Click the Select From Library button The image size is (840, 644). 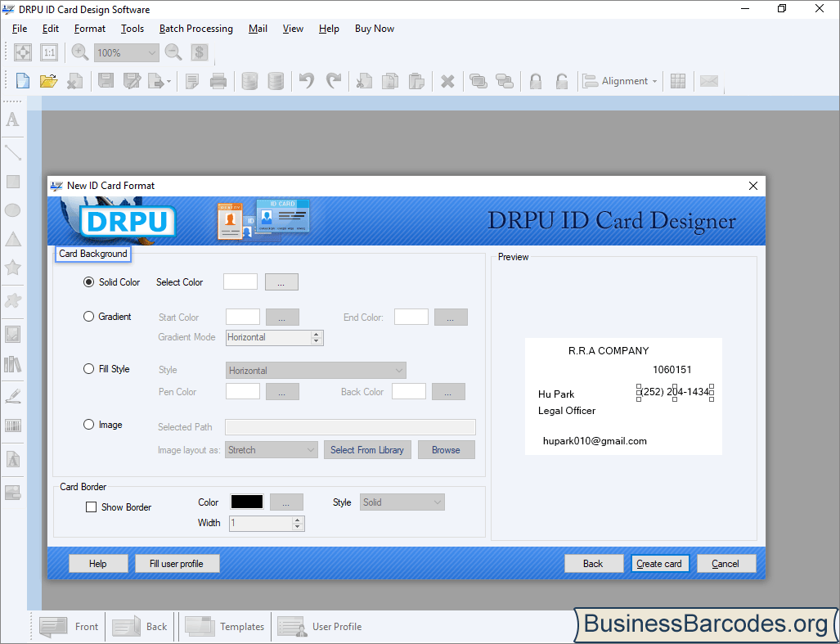[x=367, y=450]
